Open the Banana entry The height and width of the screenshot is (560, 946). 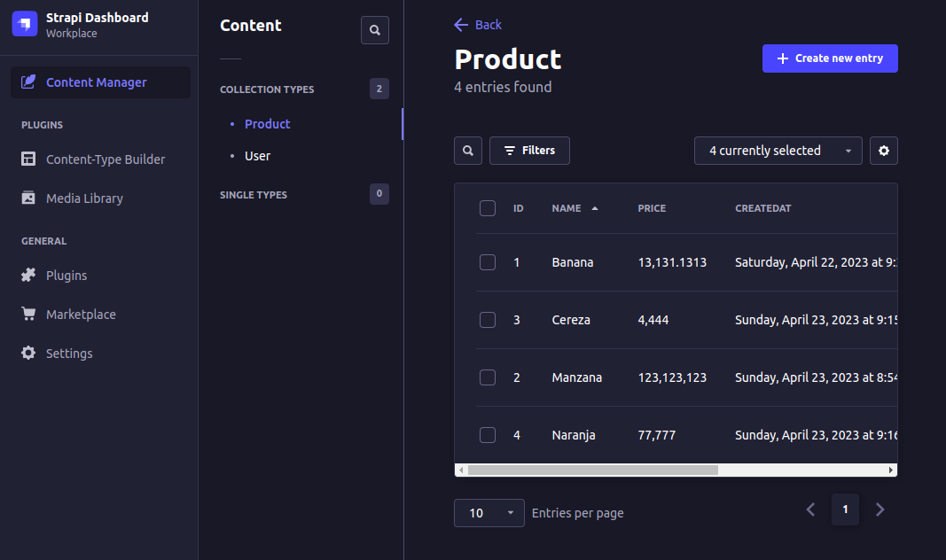(x=573, y=262)
